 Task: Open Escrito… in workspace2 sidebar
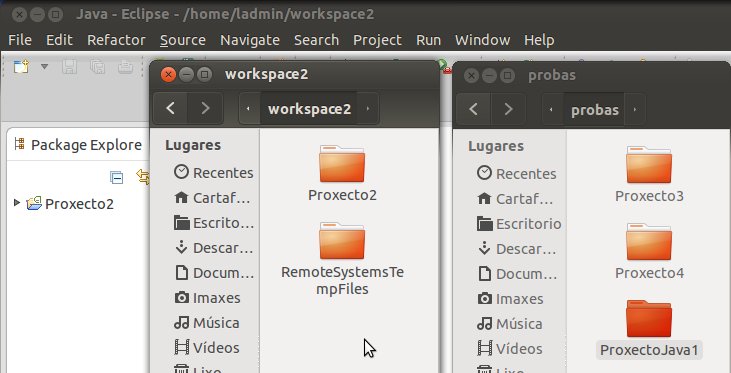coord(214,223)
